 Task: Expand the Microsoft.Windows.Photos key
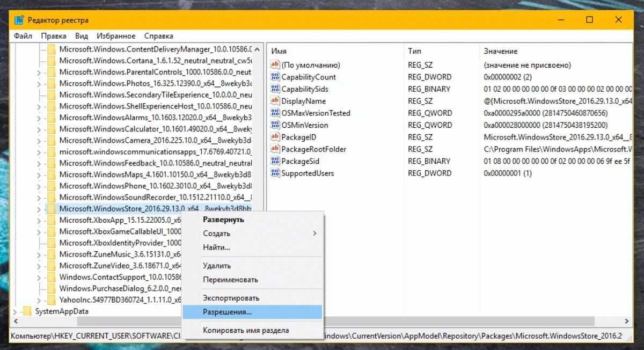point(39,83)
